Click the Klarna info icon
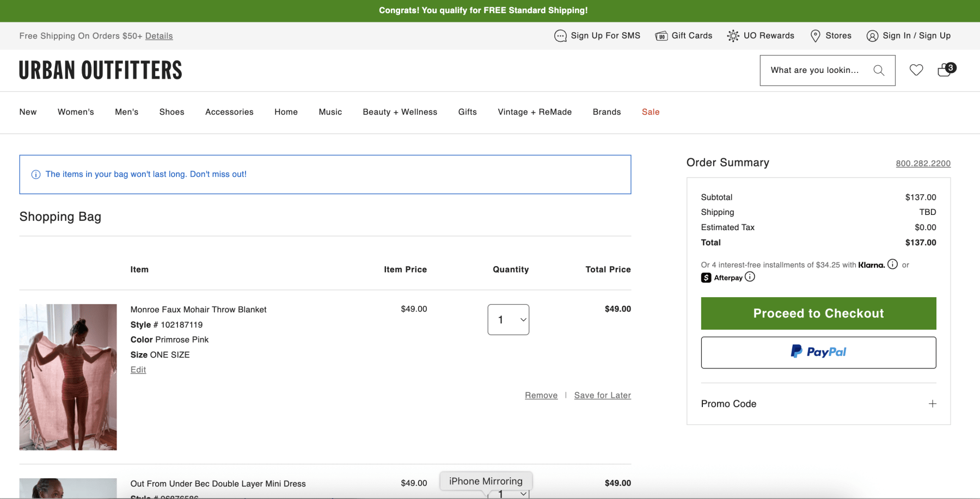This screenshot has width=980, height=499. coord(892,264)
